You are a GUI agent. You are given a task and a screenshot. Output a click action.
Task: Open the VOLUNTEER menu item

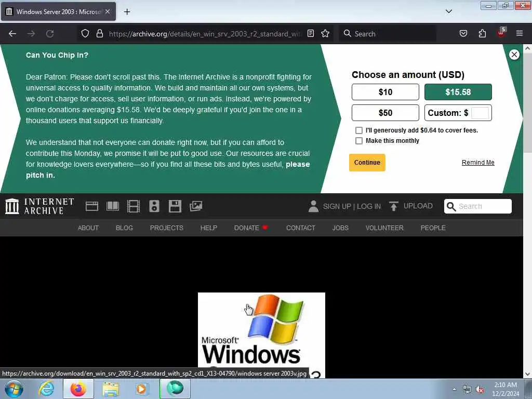click(384, 228)
